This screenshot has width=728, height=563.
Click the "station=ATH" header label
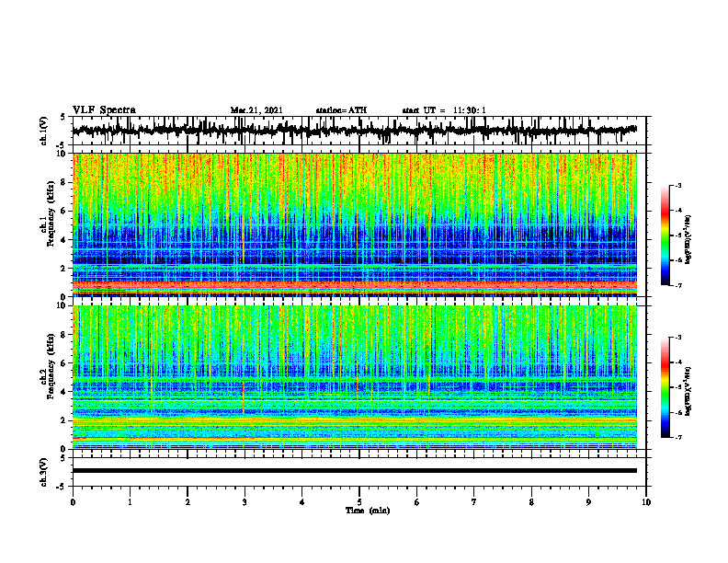[x=341, y=110]
